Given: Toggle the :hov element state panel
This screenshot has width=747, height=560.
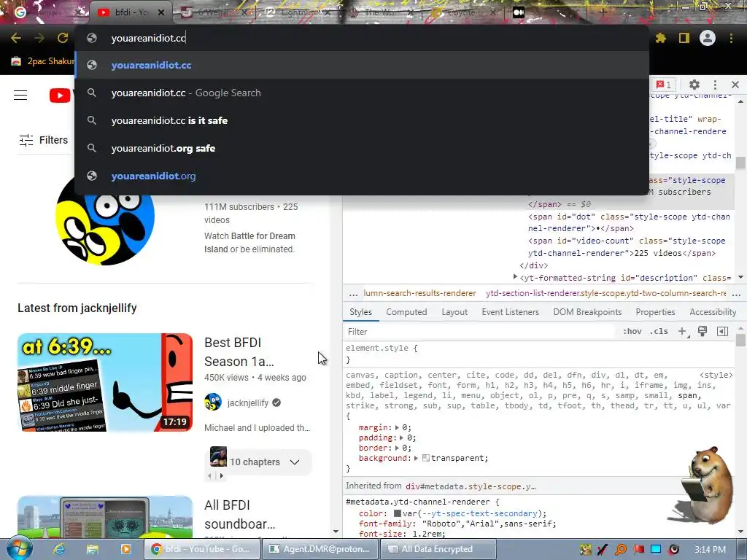Looking at the screenshot, I should tap(632, 332).
